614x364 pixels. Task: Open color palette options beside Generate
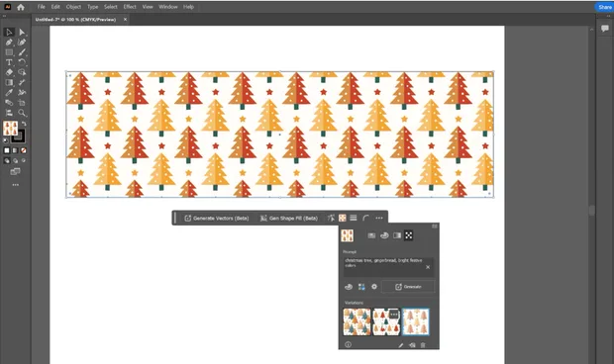click(x=349, y=287)
